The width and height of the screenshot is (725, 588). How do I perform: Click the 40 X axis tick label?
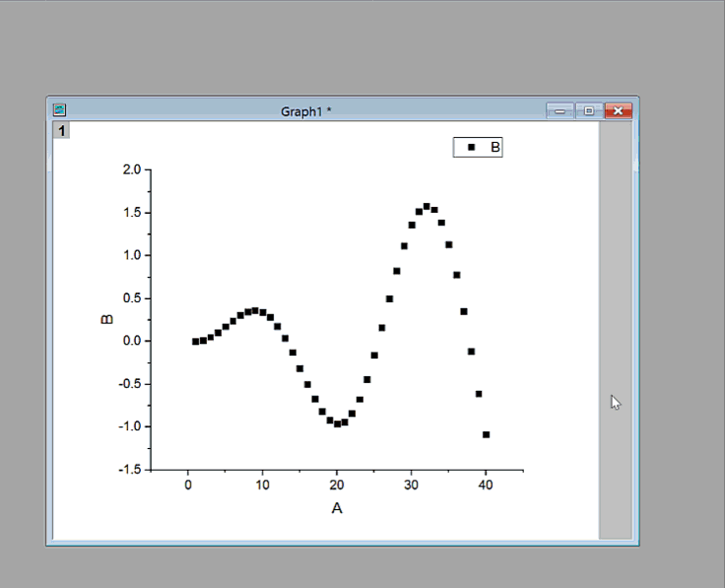[x=486, y=485]
